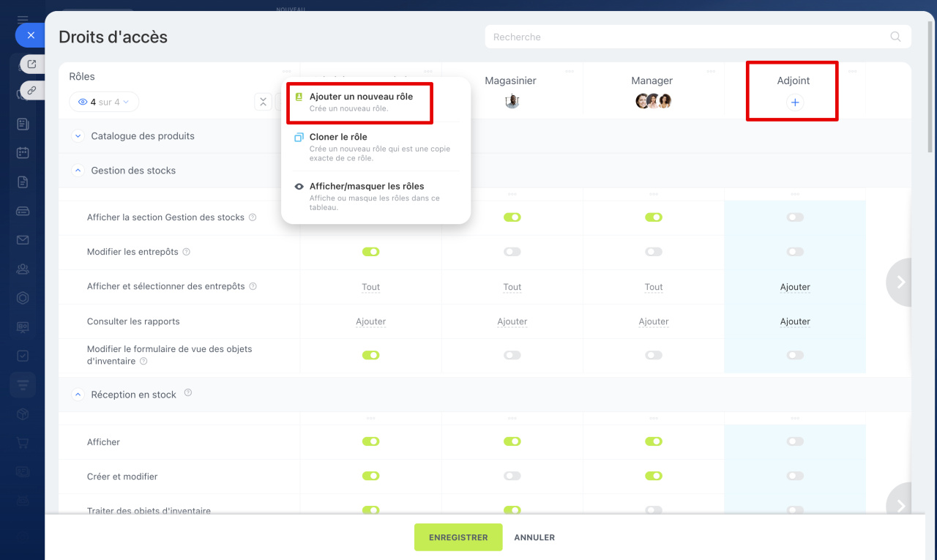The height and width of the screenshot is (560, 937).
Task: Open the "4 sur 4" roles visibility dropdown
Action: (x=104, y=102)
